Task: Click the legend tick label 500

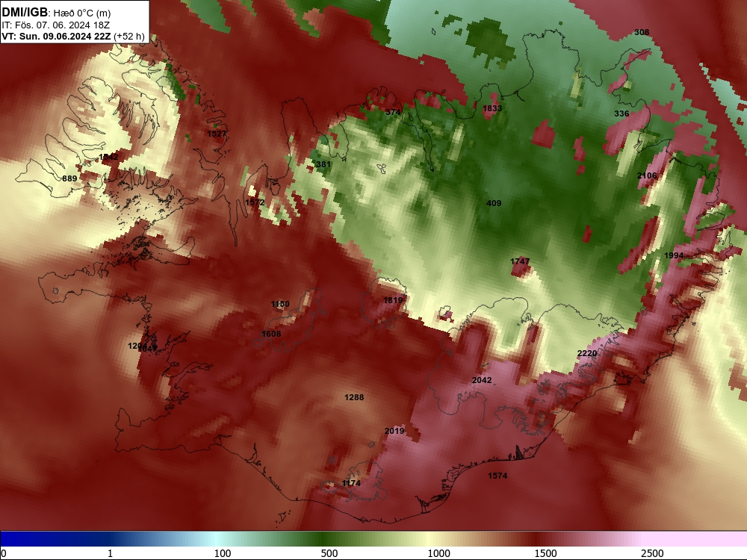Action: (x=329, y=553)
